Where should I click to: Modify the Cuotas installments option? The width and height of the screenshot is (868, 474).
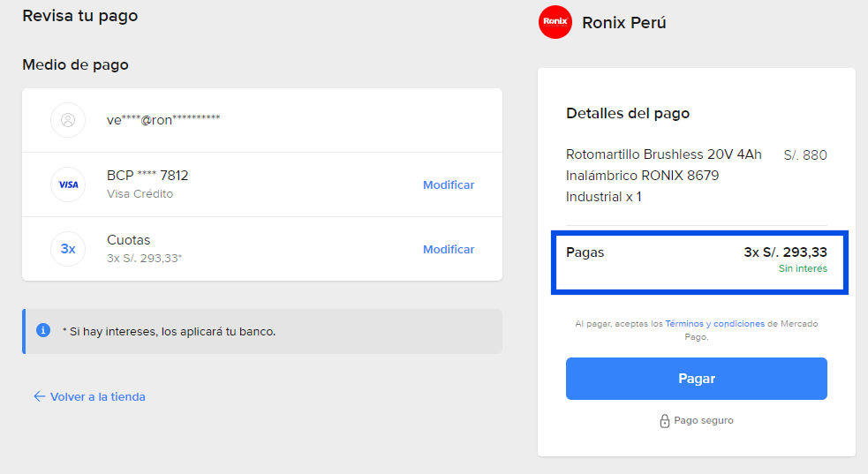(x=449, y=250)
